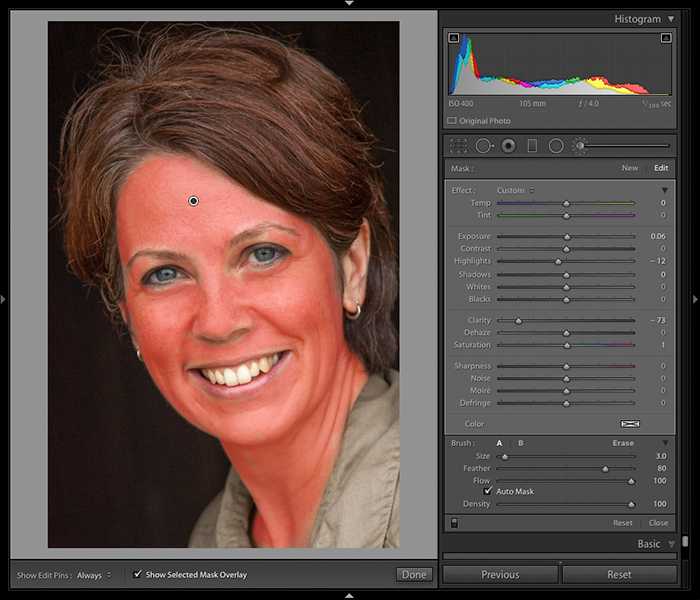Adjust the Saturation slider handle
700x600 pixels.
point(567,345)
